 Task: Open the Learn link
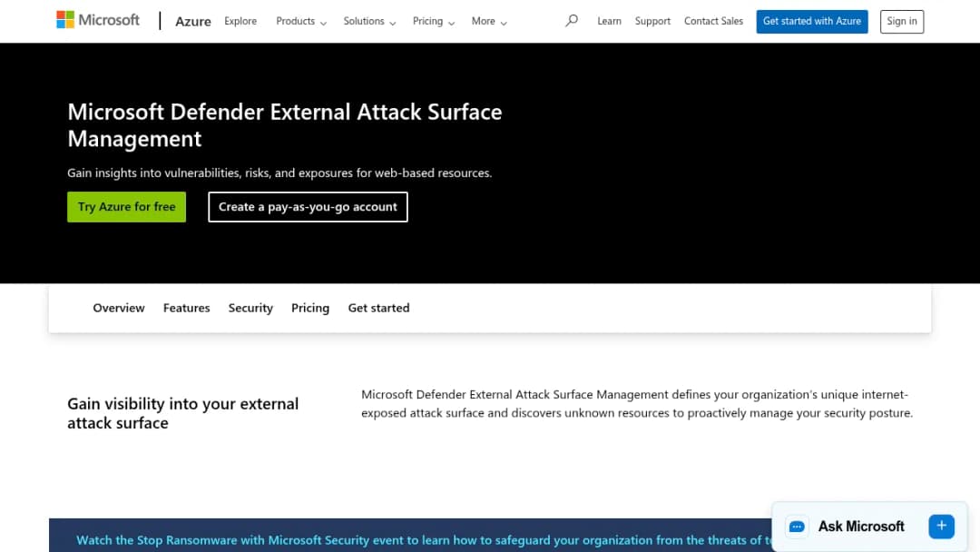tap(610, 21)
